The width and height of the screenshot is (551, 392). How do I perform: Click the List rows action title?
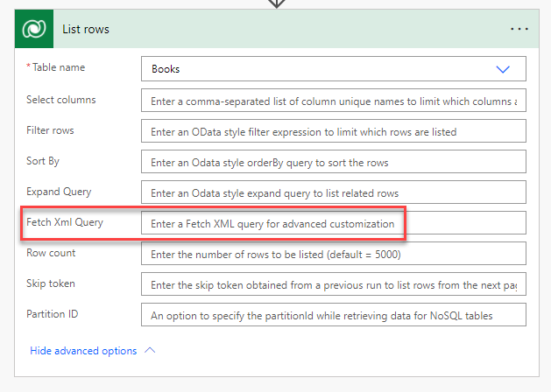pos(85,29)
